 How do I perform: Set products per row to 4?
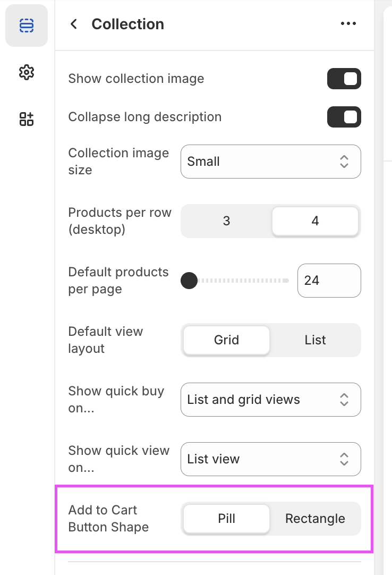point(315,221)
